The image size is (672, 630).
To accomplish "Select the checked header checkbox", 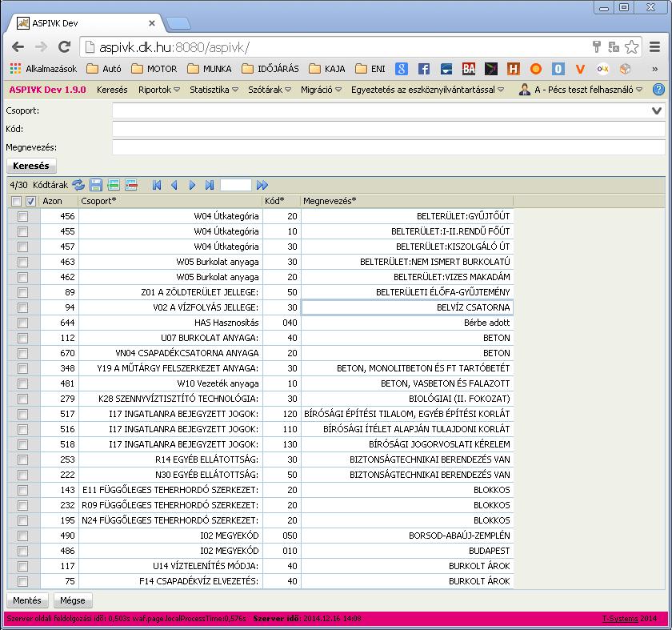I will coord(30,201).
